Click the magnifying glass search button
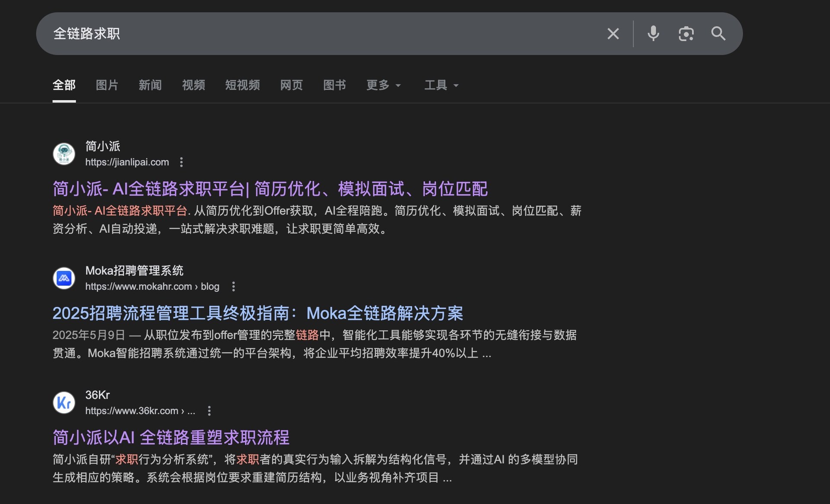This screenshot has height=504, width=830. (x=718, y=34)
